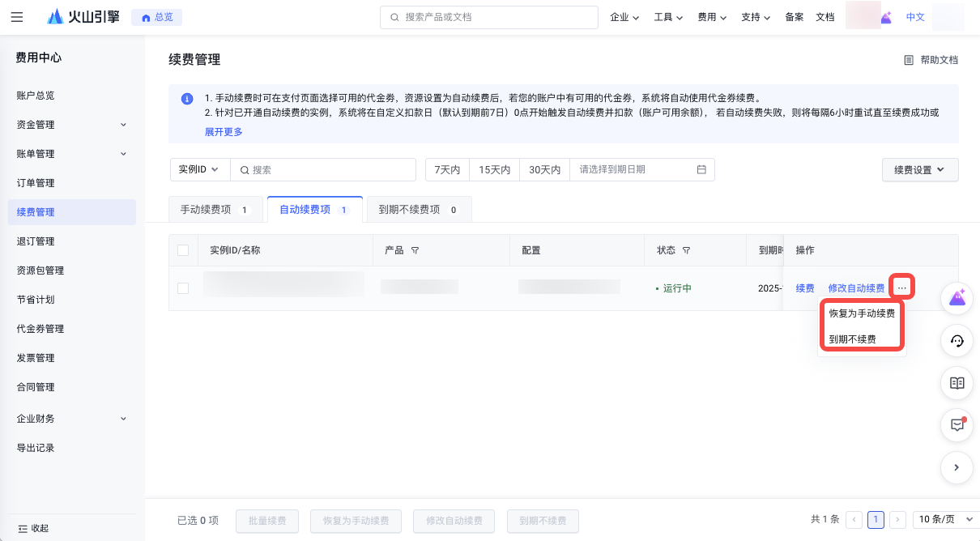Open the customer support headset icon
The width and height of the screenshot is (980, 541).
click(x=957, y=341)
